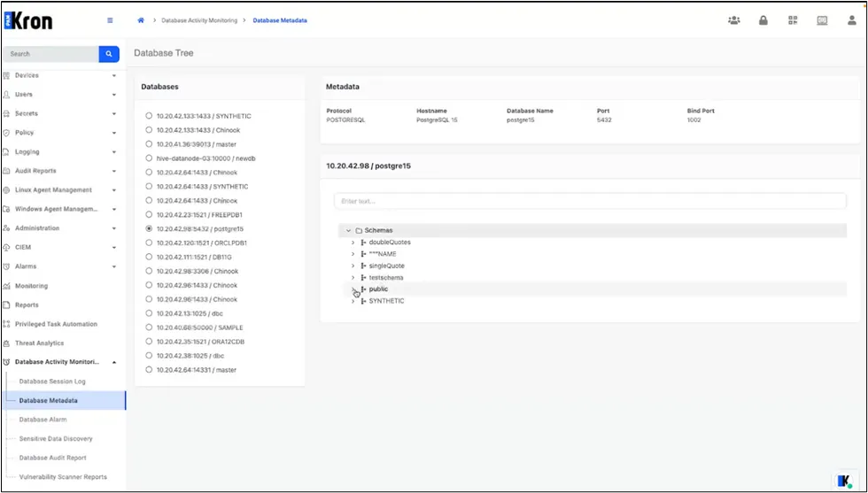The image size is (868, 493).
Task: Open Database Audit Report
Action: 52,458
